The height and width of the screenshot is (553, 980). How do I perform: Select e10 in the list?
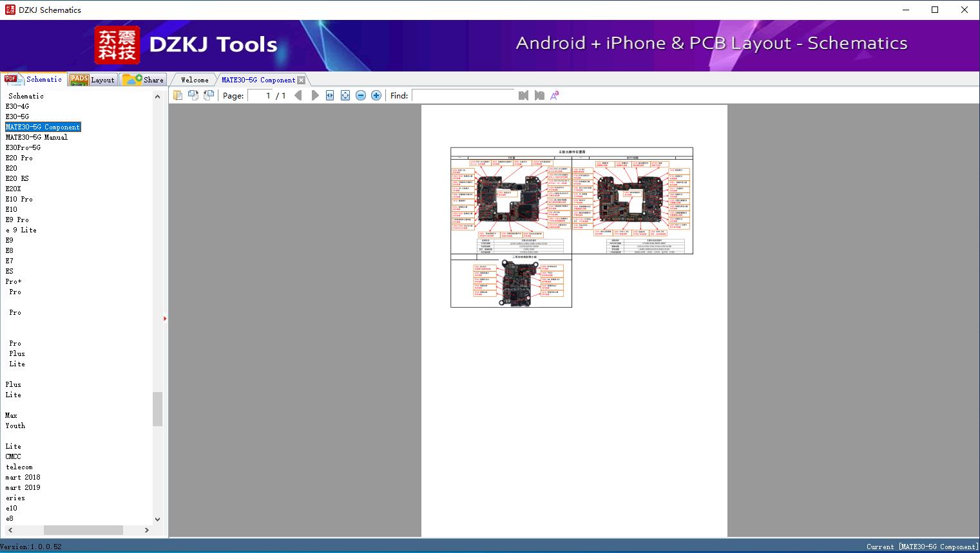click(x=12, y=508)
